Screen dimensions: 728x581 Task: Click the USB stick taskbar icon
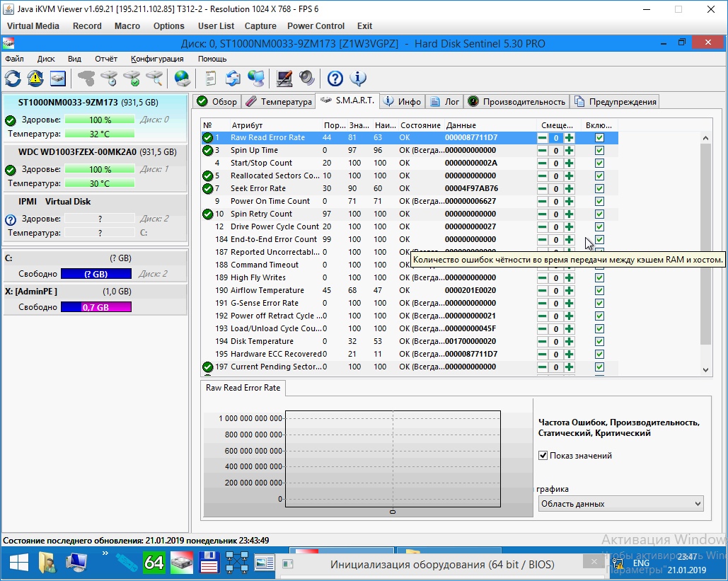(x=126, y=563)
